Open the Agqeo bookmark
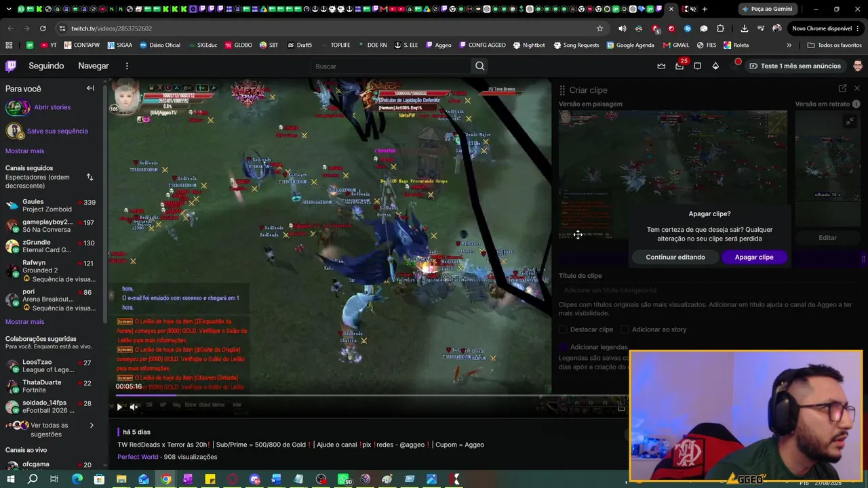Image resolution: width=868 pixels, height=488 pixels. point(438,45)
